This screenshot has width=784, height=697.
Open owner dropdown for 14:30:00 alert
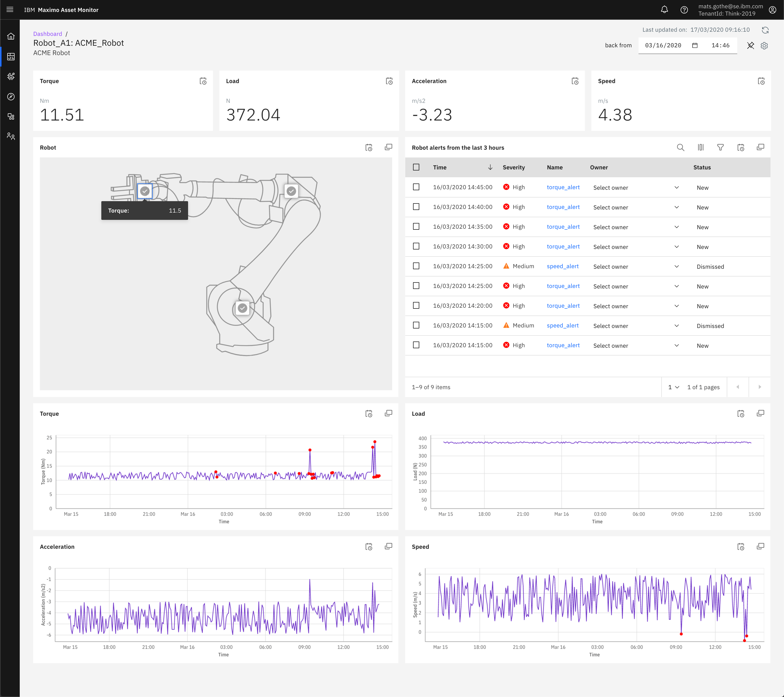pos(636,247)
